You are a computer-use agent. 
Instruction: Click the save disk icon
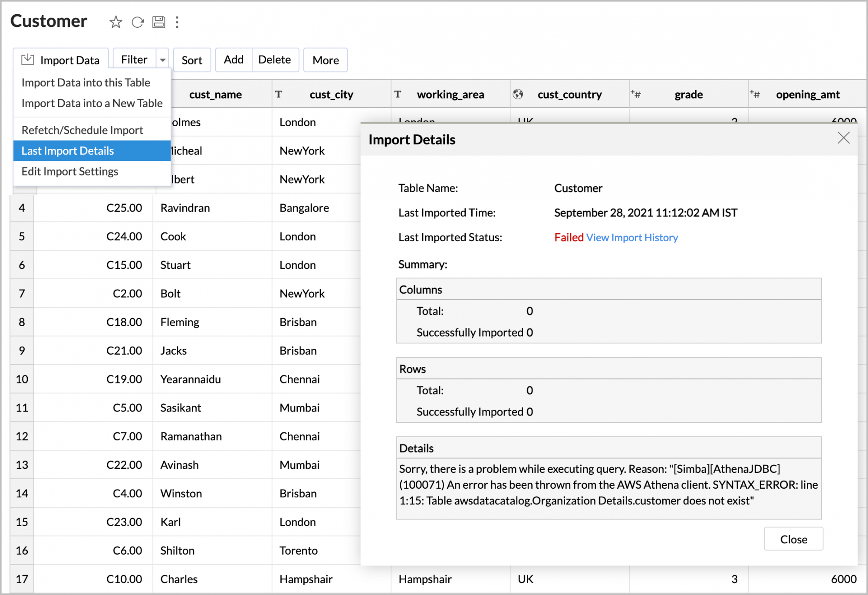click(x=159, y=22)
